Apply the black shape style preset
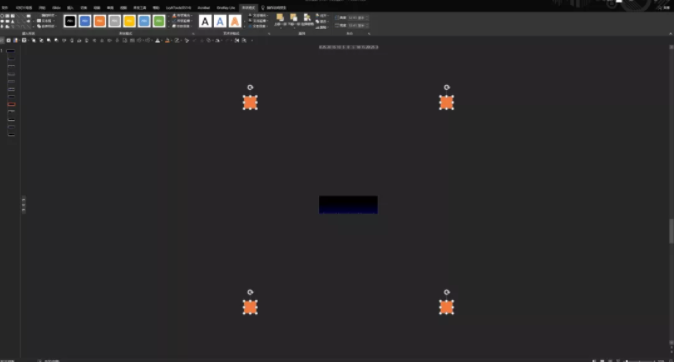 70,21
